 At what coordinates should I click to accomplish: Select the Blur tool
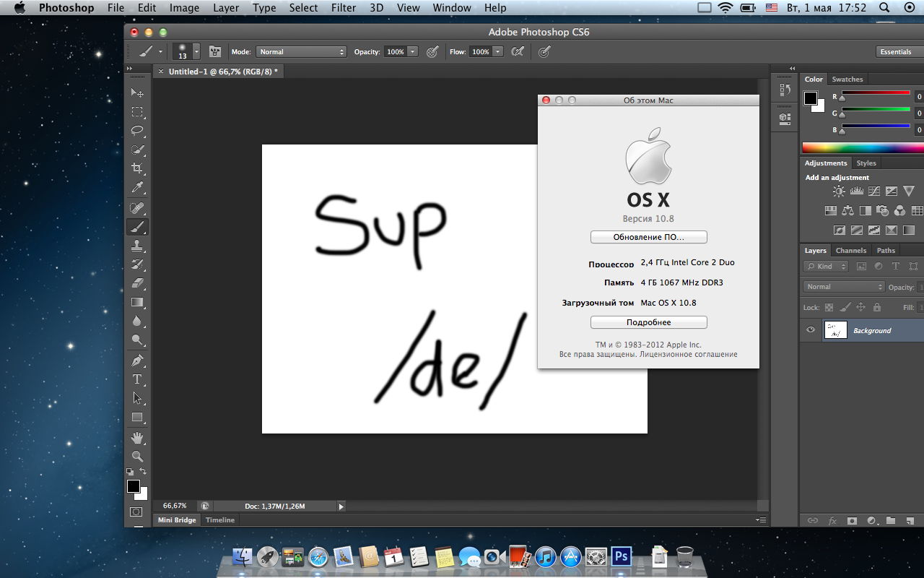136,321
